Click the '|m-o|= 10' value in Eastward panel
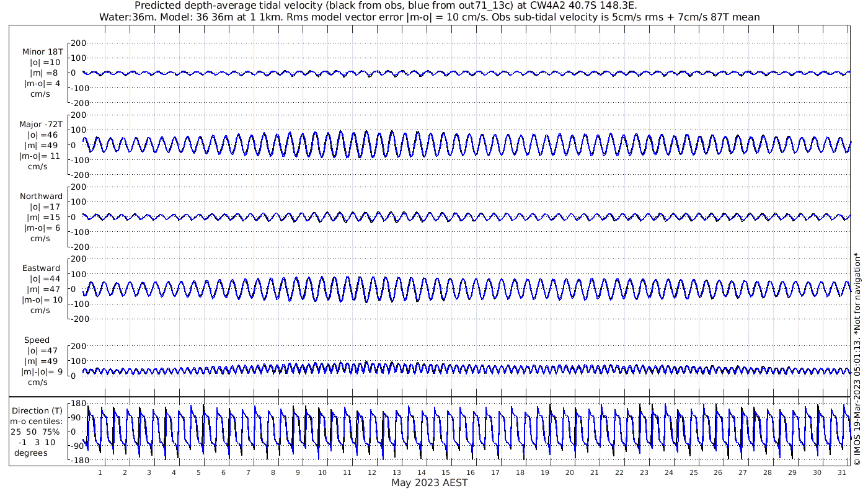The image size is (868, 496). click(42, 300)
